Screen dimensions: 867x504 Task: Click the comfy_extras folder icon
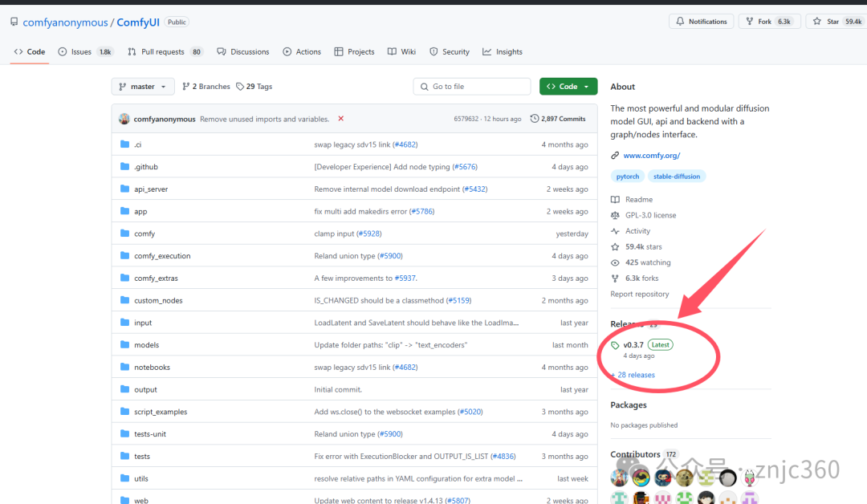pos(125,278)
